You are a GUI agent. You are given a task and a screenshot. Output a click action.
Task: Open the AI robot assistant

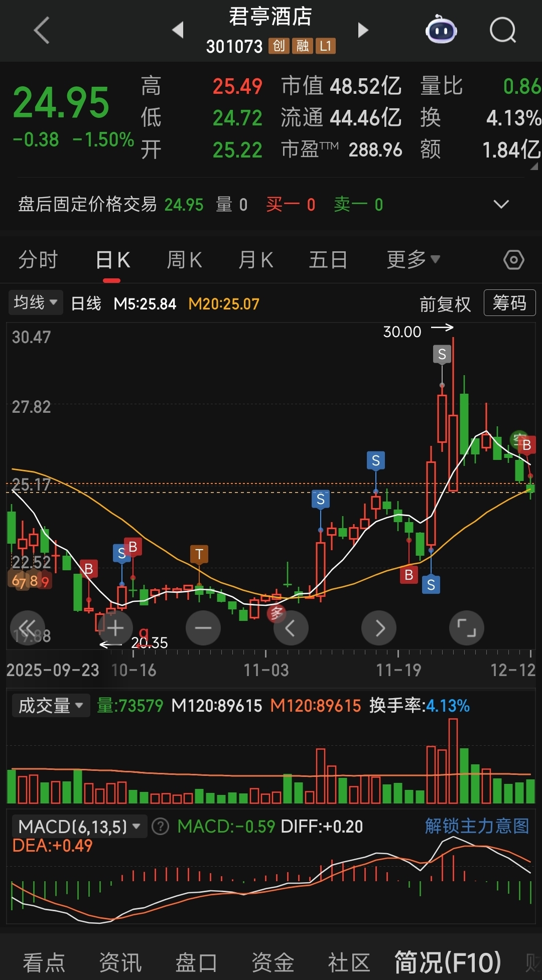[x=441, y=30]
